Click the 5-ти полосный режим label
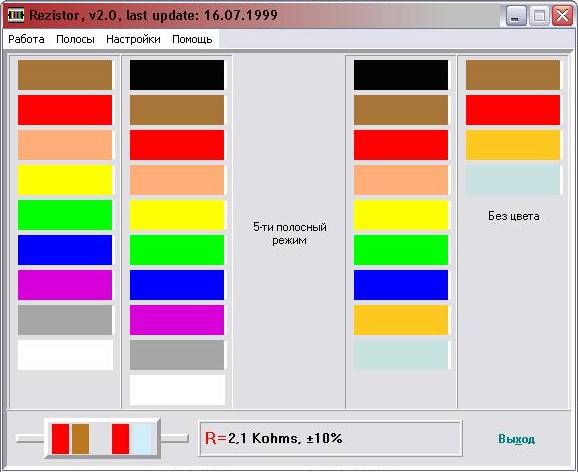578x472 pixels. [290, 233]
